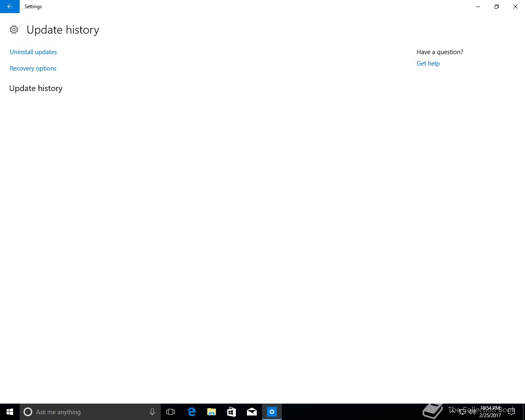This screenshot has height=420, width=525.
Task: Activate Cortana microphone icon
Action: (152, 412)
